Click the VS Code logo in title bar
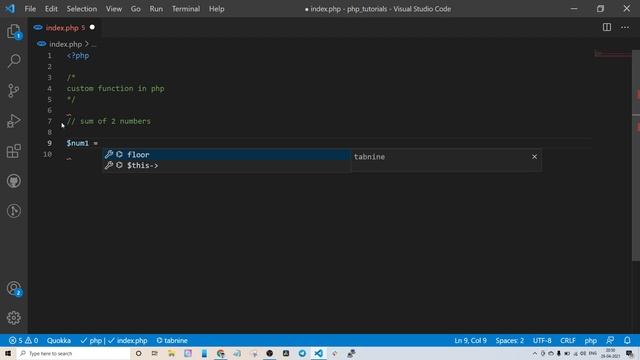Screen dimensions: 640x360 point(10,9)
